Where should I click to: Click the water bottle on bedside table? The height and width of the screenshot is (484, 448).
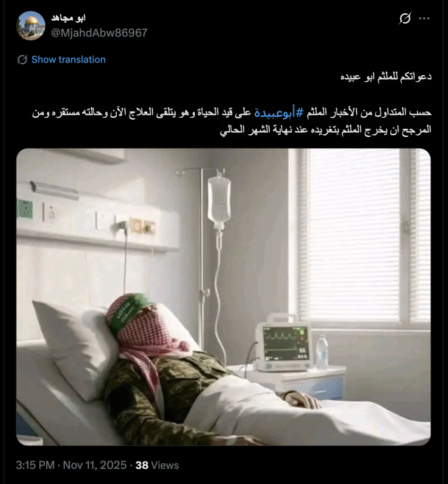coord(322,352)
